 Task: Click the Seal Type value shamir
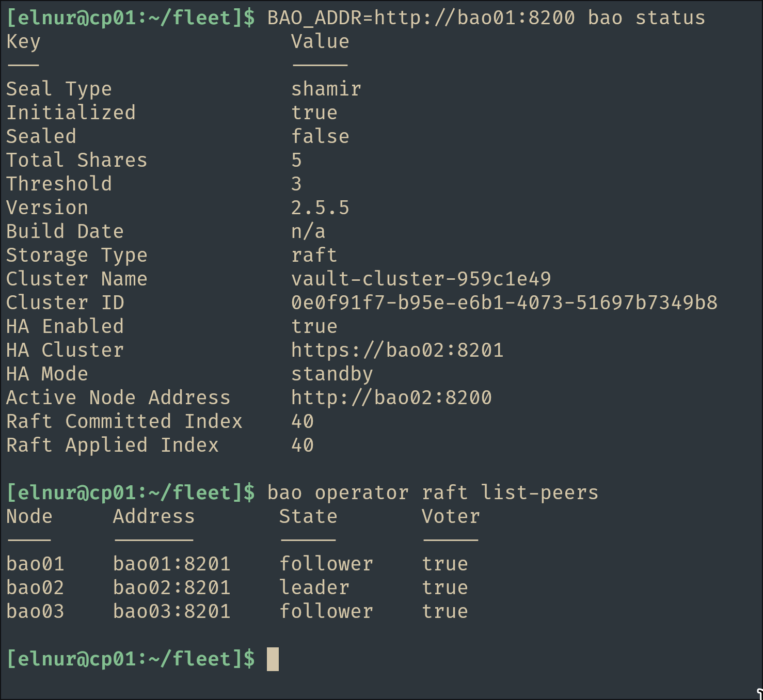tap(326, 89)
